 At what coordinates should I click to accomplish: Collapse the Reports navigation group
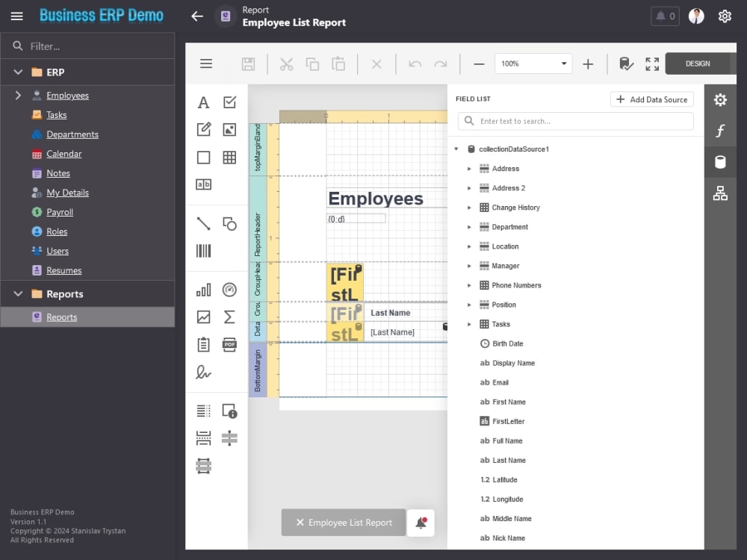point(18,293)
